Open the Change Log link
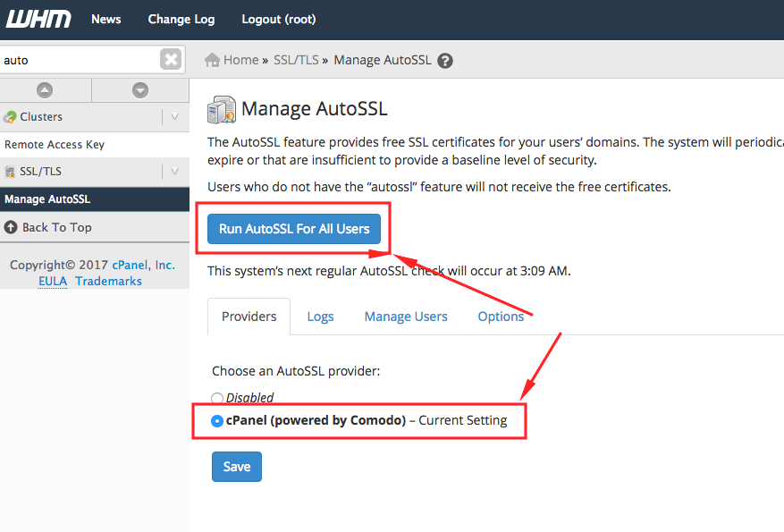 pyautogui.click(x=181, y=19)
